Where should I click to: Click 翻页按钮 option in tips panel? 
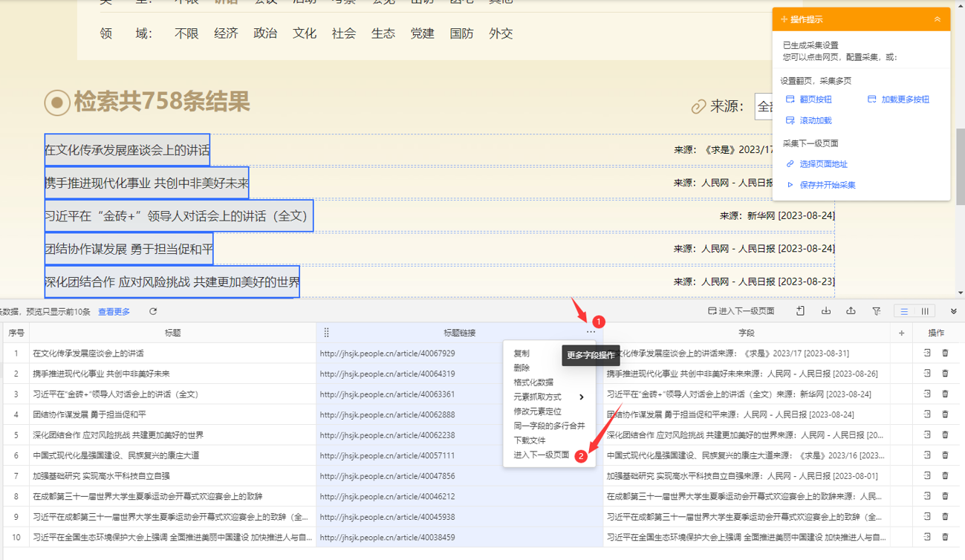click(815, 100)
